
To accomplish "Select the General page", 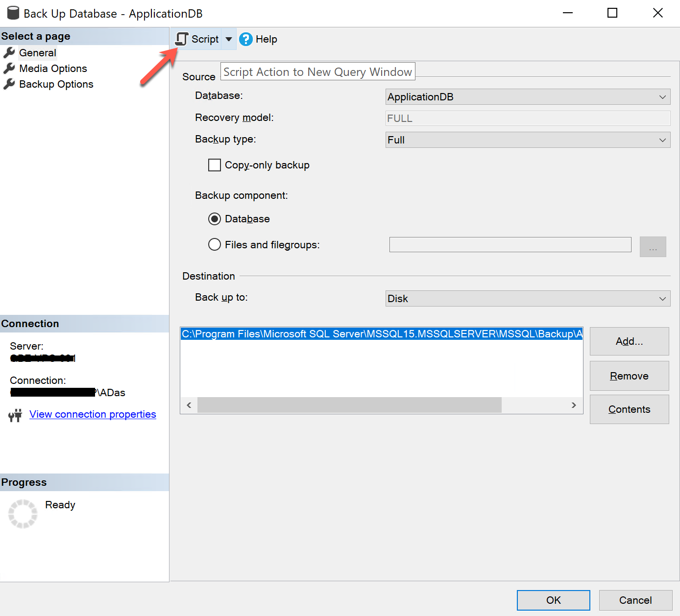I will (37, 52).
